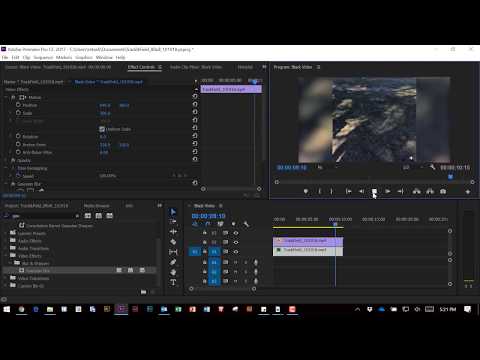The image size is (480, 360).
Task: Select Gaussian Blur in Effects list
Action: point(38,270)
